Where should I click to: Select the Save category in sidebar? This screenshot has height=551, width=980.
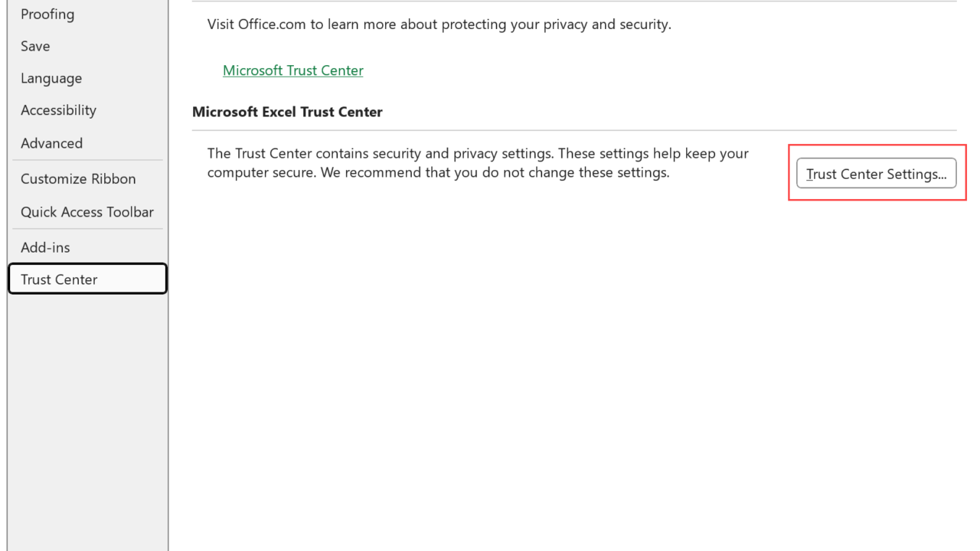pyautogui.click(x=35, y=46)
